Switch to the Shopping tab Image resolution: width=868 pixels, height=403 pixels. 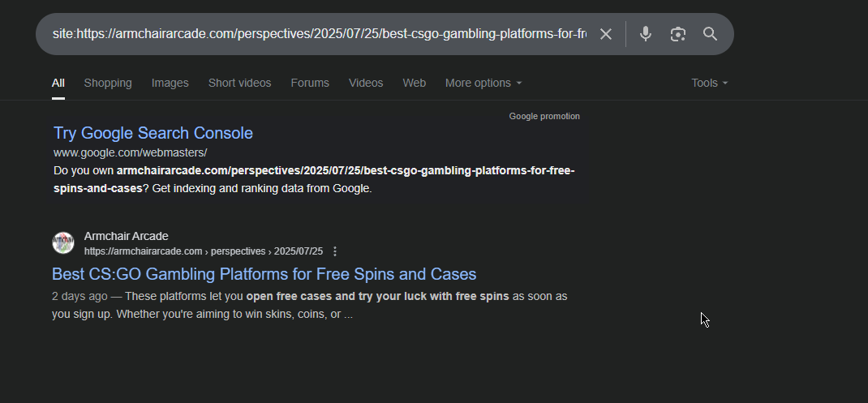108,83
